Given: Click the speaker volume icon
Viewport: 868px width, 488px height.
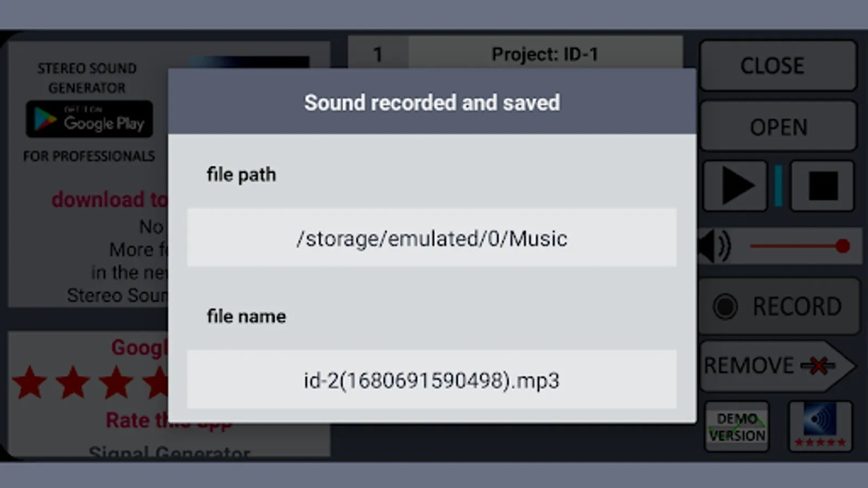Looking at the screenshot, I should click(x=715, y=246).
